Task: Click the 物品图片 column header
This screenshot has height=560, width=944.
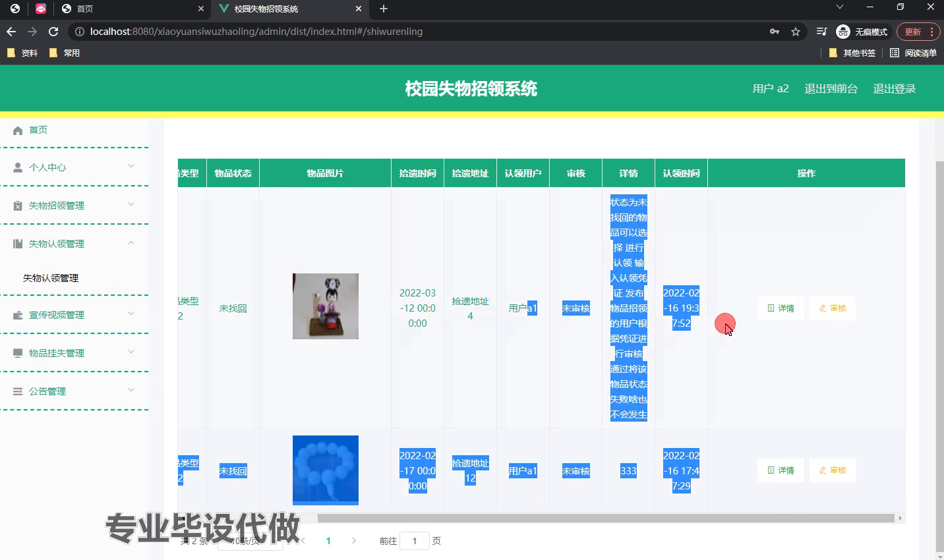Action: tap(325, 173)
